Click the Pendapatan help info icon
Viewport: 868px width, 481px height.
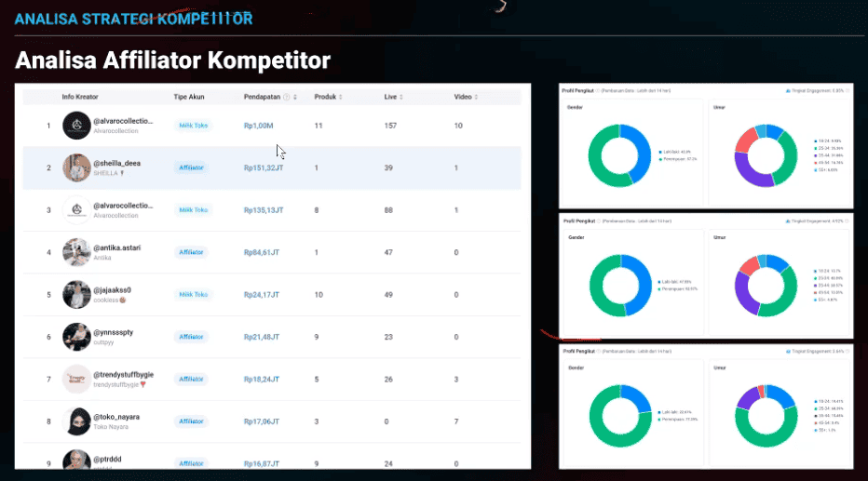pos(286,97)
